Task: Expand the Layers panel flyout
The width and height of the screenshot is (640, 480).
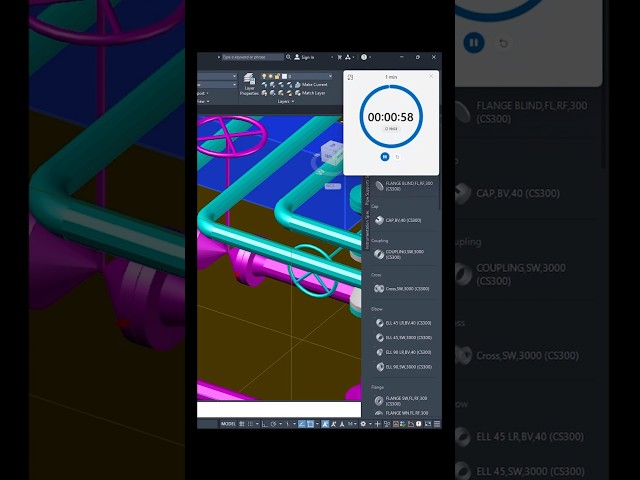Action: coord(286,101)
